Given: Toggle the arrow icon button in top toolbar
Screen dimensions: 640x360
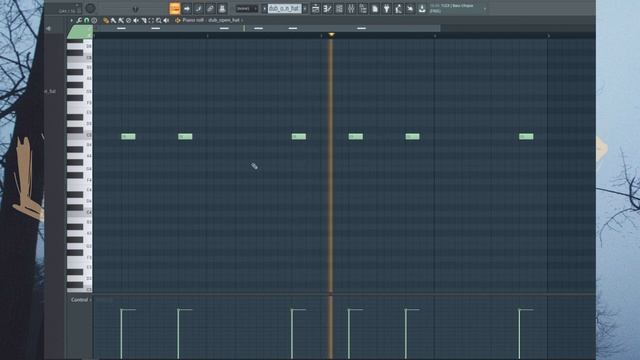Looking at the screenshot, I should [187, 8].
